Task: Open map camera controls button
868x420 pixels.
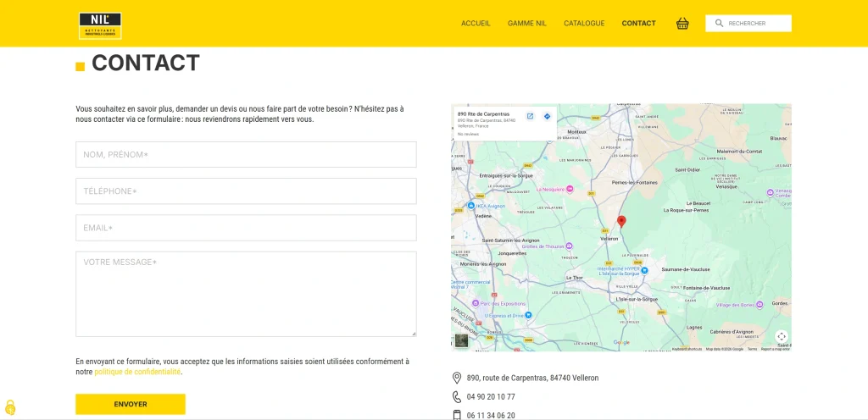Action: (781, 336)
